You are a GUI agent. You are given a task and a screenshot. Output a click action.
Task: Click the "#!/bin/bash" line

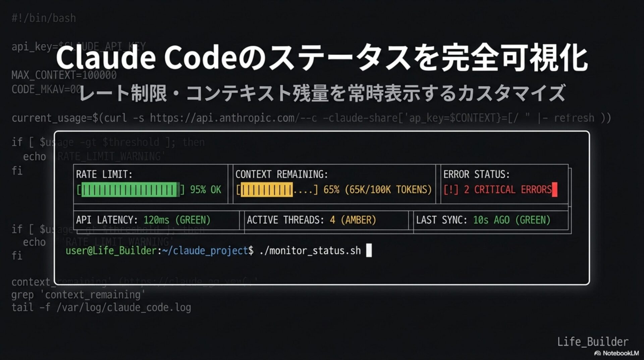click(x=44, y=18)
